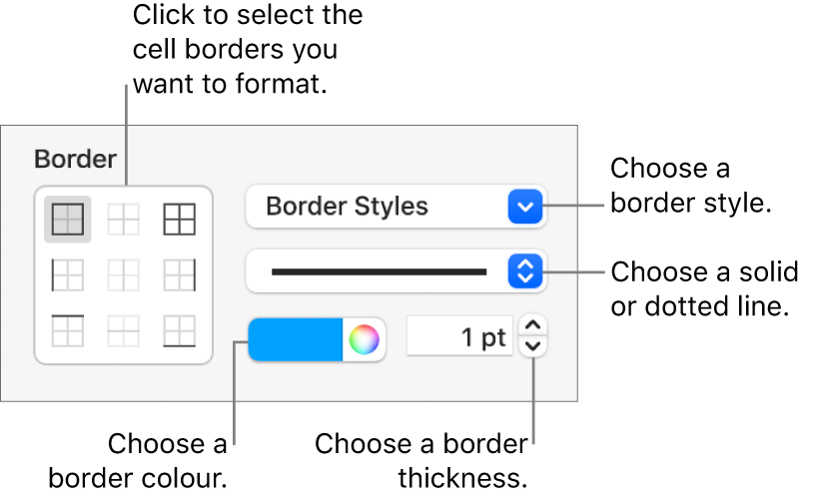Decrease border thickness with down arrow
This screenshot has width=821, height=504.
pos(535,347)
